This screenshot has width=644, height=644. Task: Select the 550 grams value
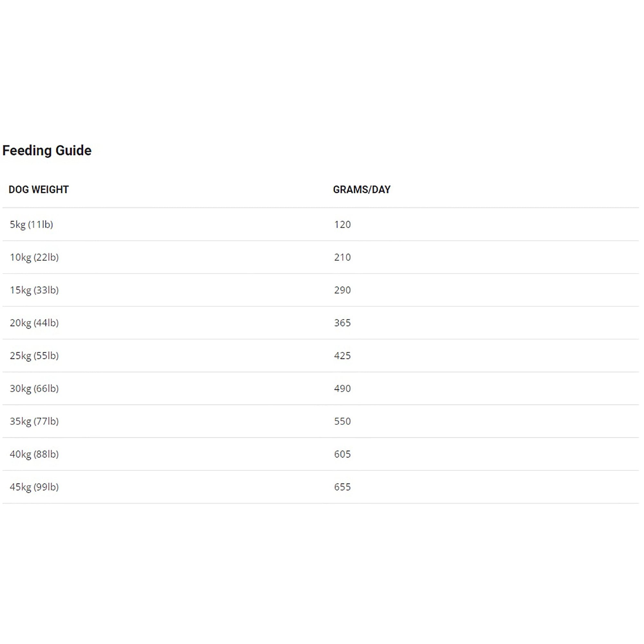tap(342, 421)
